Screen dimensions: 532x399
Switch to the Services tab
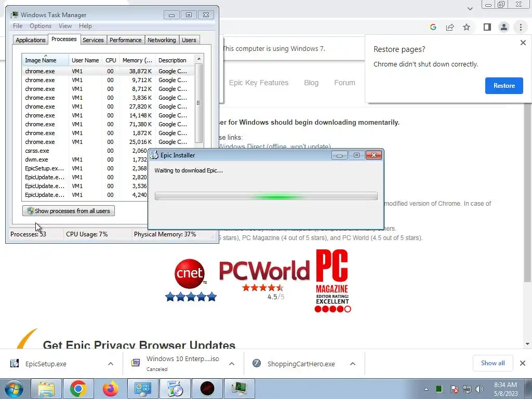93,40
